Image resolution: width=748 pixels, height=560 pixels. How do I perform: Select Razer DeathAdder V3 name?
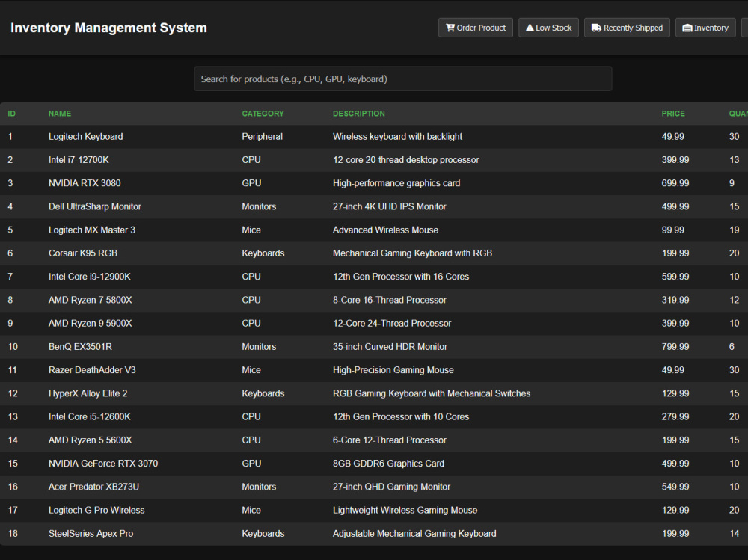[x=92, y=370]
